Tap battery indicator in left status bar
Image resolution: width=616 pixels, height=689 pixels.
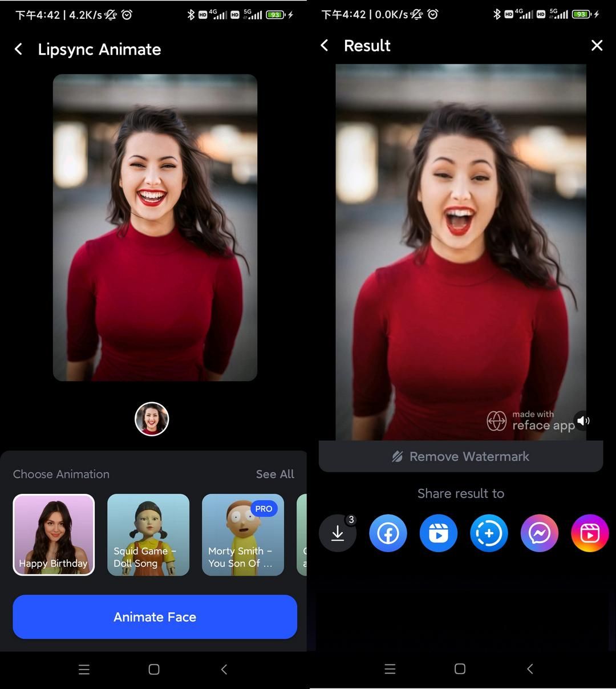click(x=275, y=15)
